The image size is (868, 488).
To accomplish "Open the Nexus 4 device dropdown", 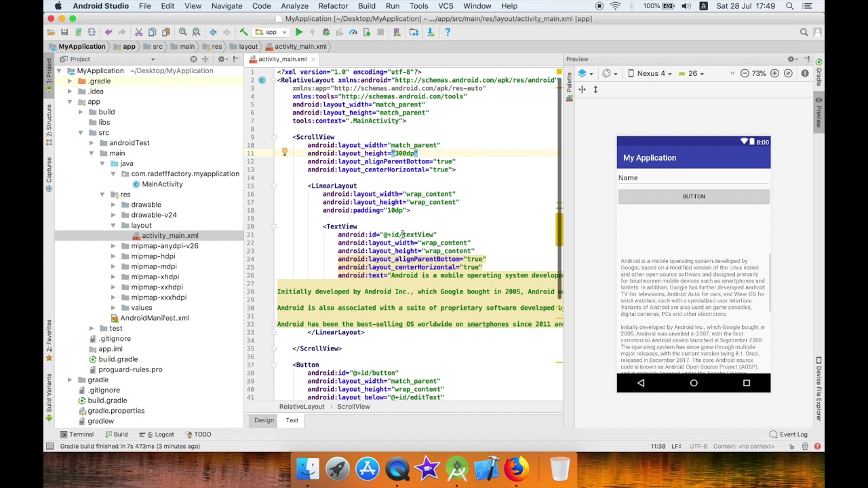I will tap(650, 73).
